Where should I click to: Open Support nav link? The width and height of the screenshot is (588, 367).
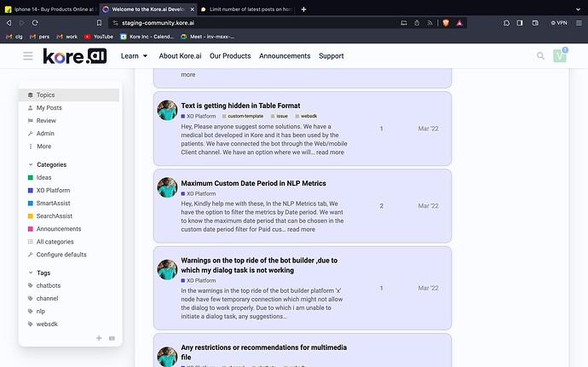click(x=331, y=56)
